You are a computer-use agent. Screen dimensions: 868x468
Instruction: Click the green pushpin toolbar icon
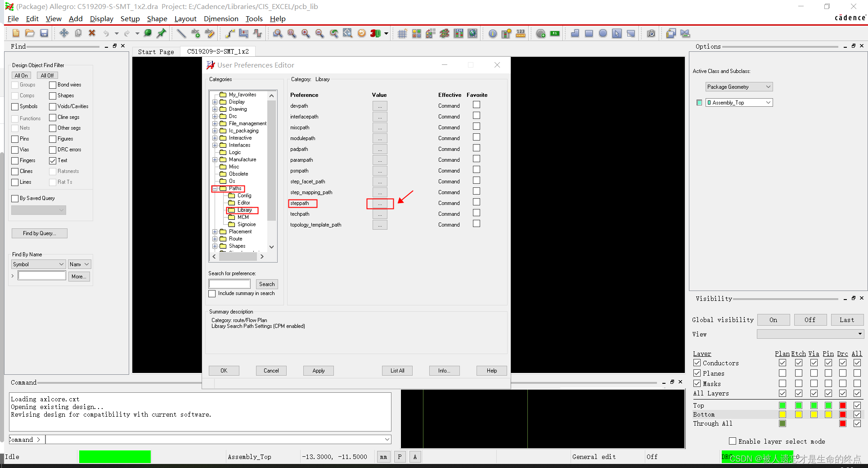[x=162, y=33]
